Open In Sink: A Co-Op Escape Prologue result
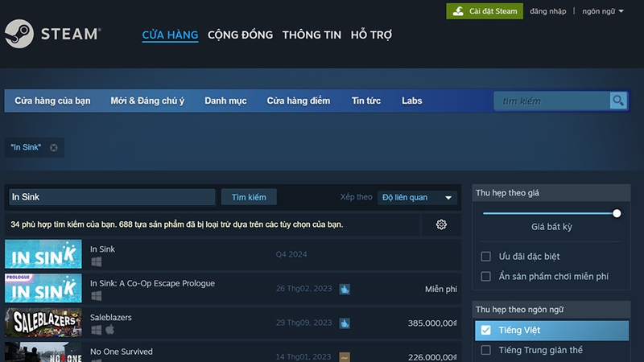 [x=233, y=289]
